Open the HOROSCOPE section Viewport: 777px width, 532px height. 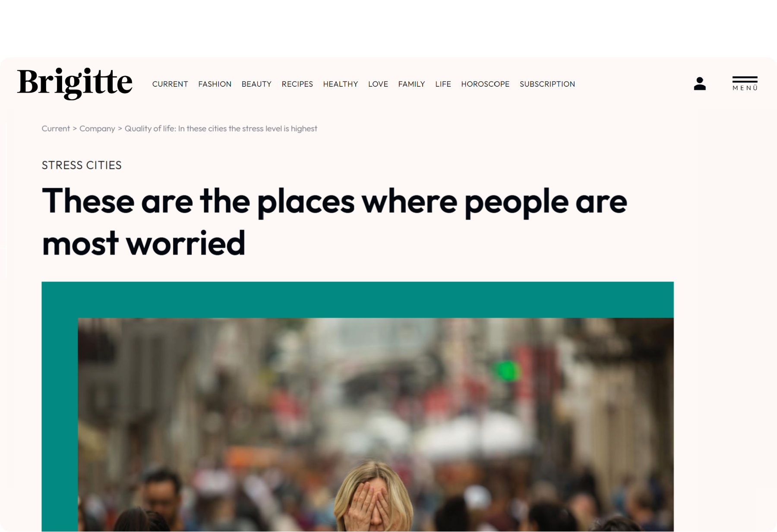[485, 84]
